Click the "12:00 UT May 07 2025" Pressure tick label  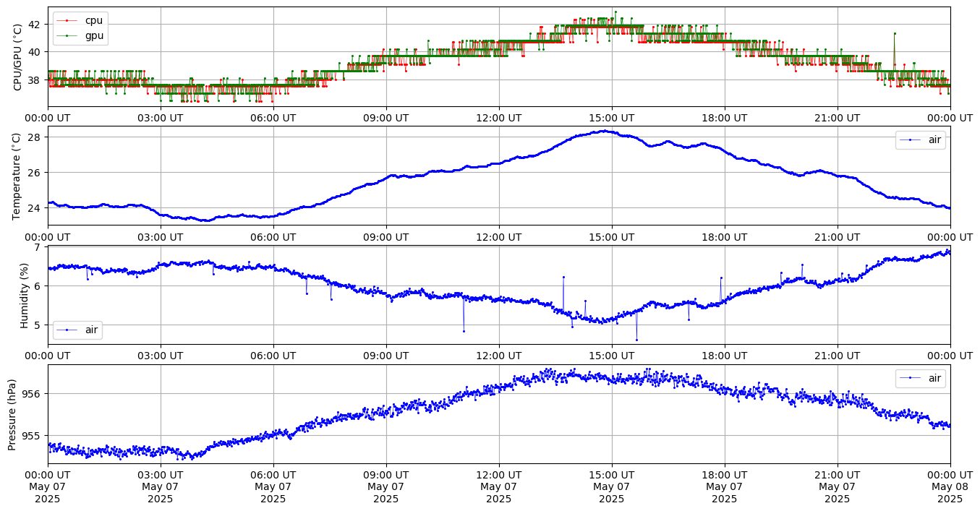coord(499,487)
